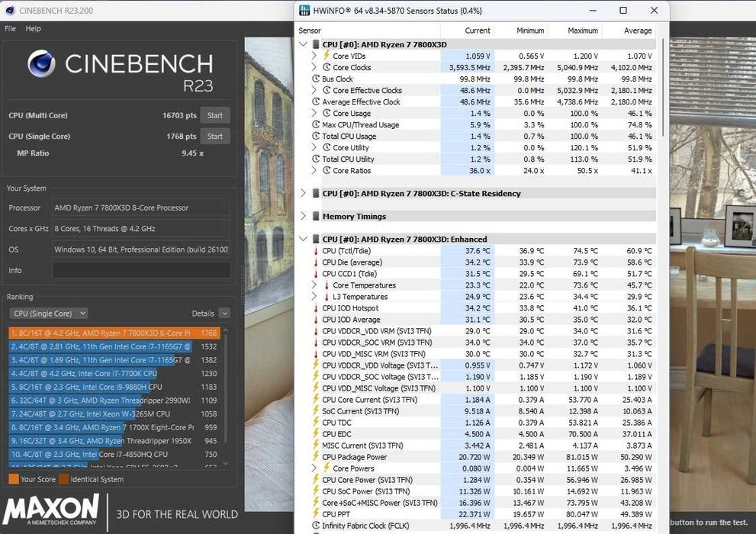Viewport: 756px width, 534px height.
Task: Click the Sensor column header
Action: tap(310, 31)
